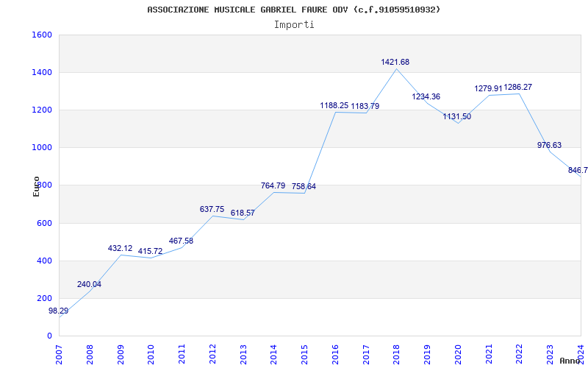Select the 1286.27 value label
The image size is (588, 368).
(x=518, y=87)
